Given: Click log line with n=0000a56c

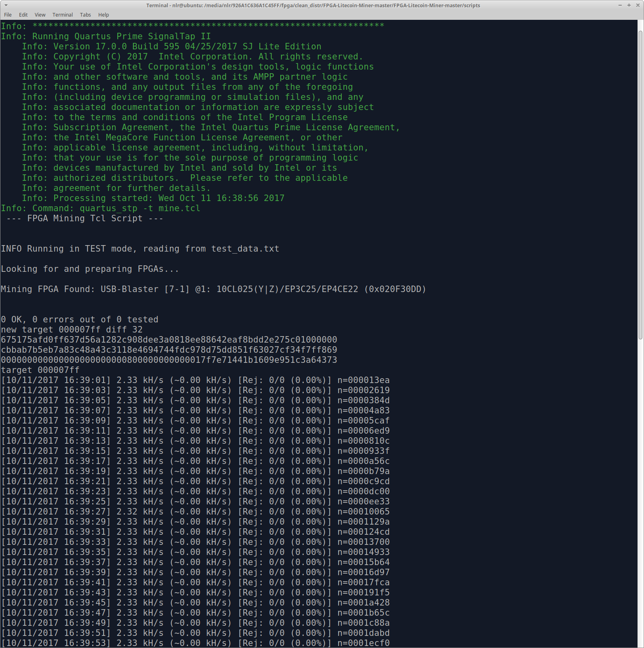Looking at the screenshot, I should (x=195, y=461).
